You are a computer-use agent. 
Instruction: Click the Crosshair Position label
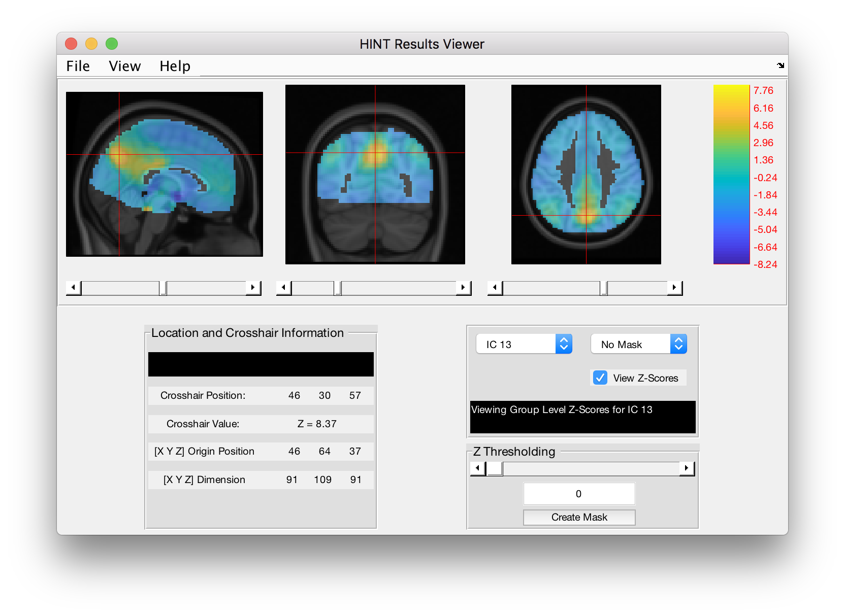pos(203,395)
